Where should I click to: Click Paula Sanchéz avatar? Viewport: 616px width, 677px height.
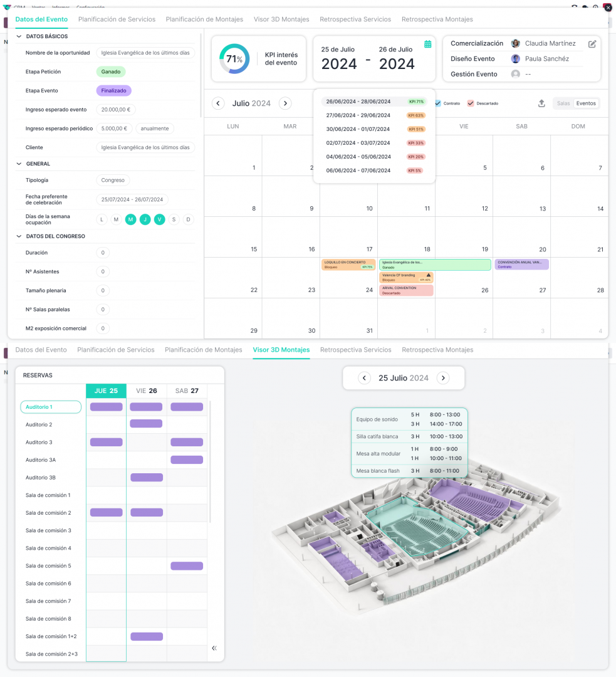pyautogui.click(x=515, y=59)
